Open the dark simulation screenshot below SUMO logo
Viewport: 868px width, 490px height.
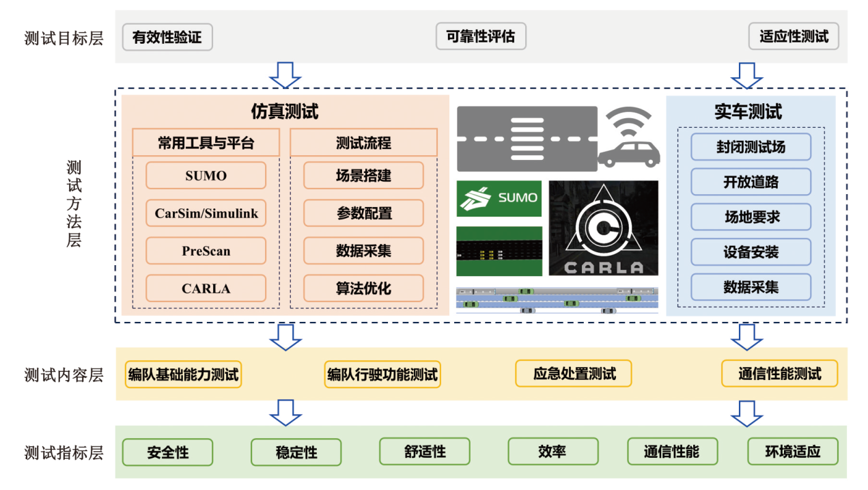pyautogui.click(x=499, y=252)
